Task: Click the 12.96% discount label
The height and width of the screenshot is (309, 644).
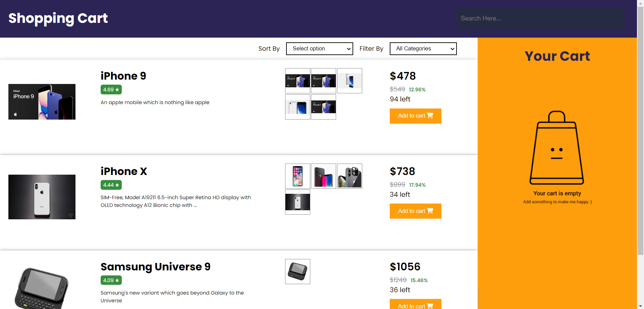Action: coord(417,90)
